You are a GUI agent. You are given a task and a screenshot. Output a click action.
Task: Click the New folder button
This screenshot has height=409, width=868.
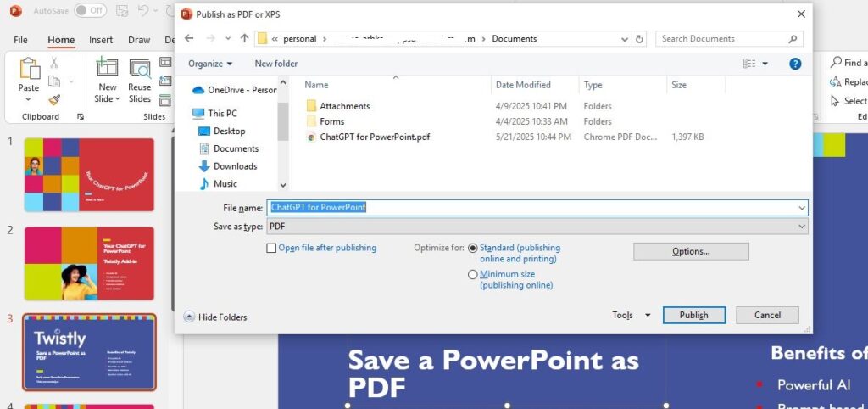(x=275, y=64)
